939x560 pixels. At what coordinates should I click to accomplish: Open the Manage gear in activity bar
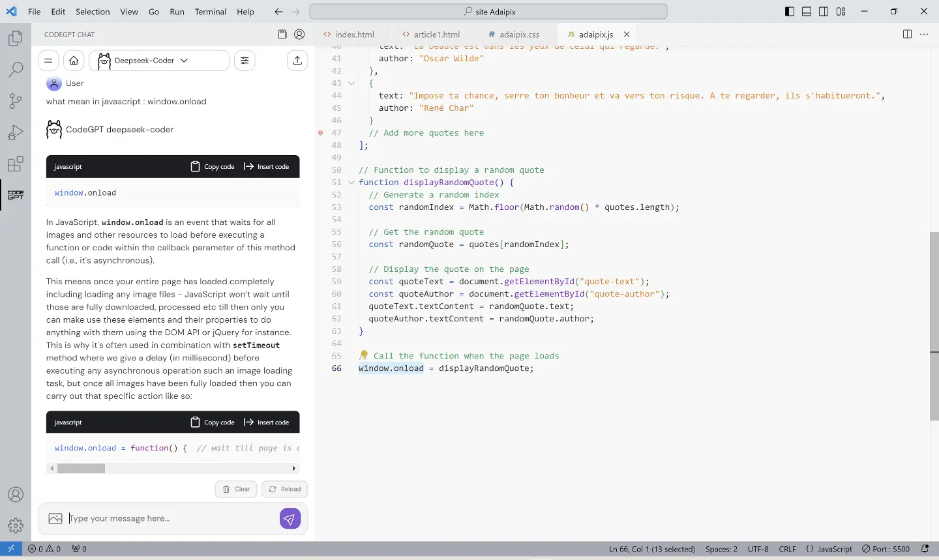pyautogui.click(x=16, y=525)
